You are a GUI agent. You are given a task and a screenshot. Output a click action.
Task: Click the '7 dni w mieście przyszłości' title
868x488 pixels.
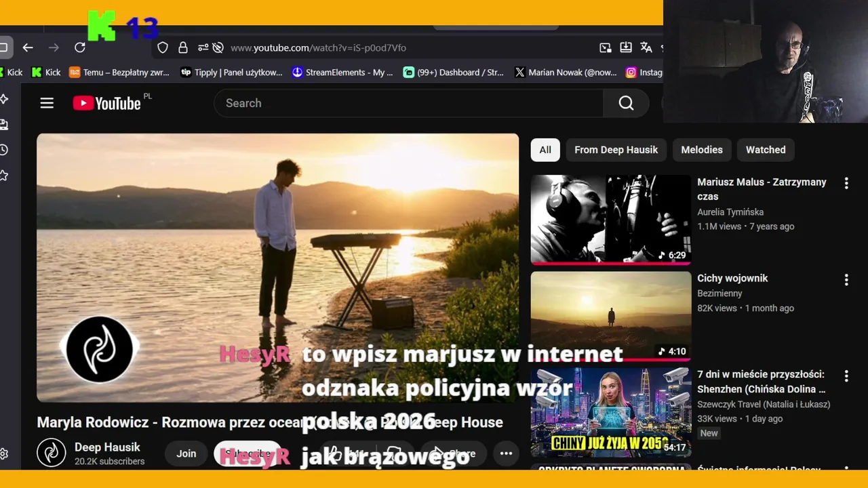(761, 382)
